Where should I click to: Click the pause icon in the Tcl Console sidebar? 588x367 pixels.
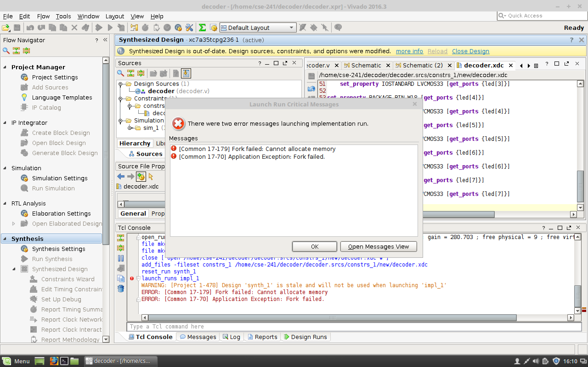tap(121, 258)
